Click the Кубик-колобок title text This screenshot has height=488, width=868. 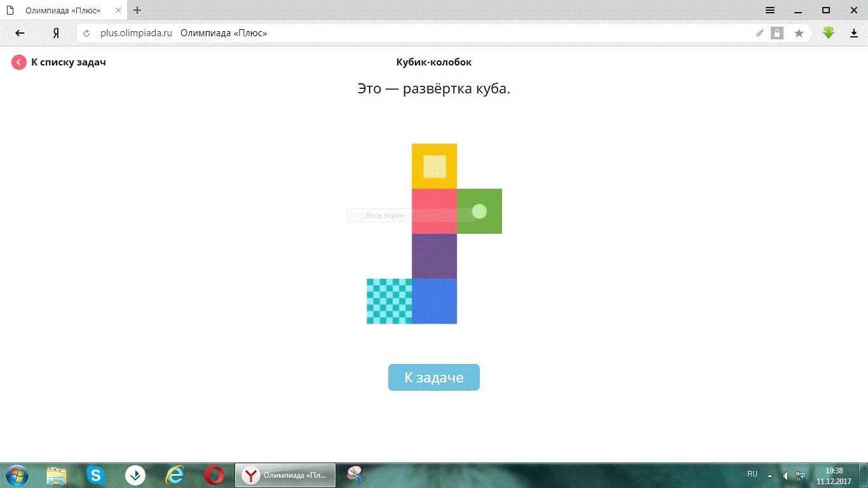(x=434, y=62)
